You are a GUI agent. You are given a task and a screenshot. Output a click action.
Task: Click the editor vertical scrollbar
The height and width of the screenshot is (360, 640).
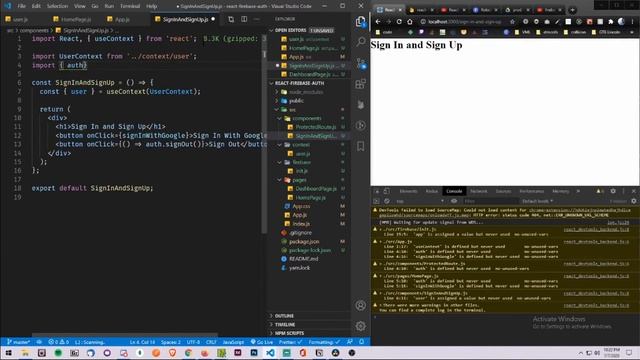(264, 135)
